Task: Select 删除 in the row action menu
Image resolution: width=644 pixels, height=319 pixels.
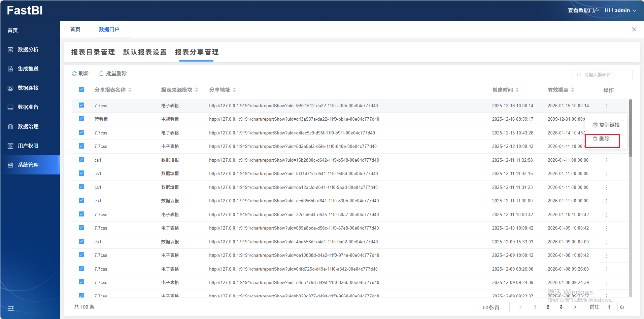Action: click(x=602, y=139)
